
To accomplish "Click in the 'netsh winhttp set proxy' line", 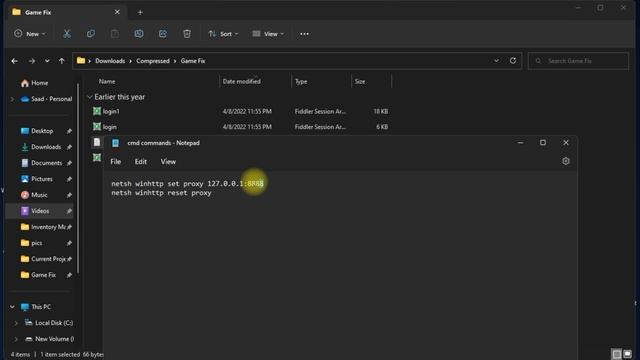I will (x=187, y=184).
